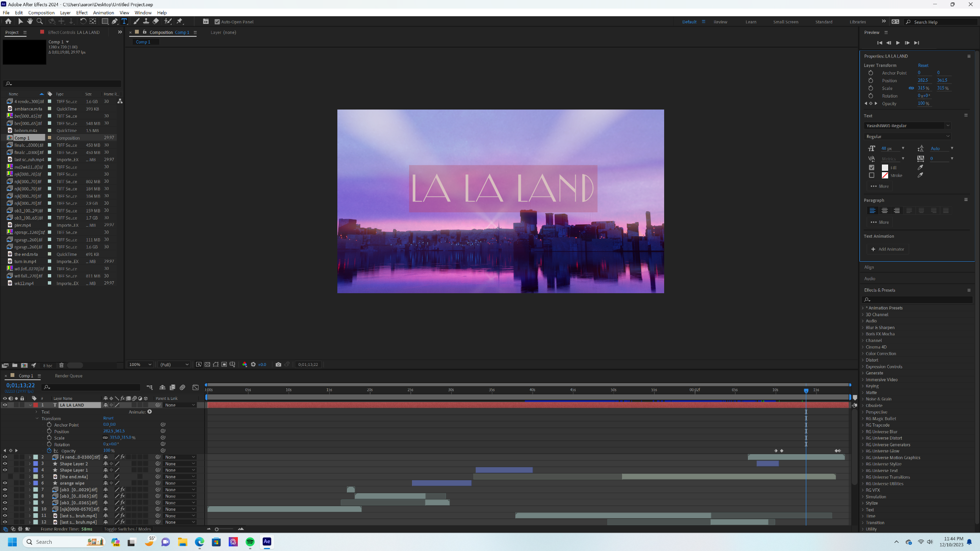Image resolution: width=980 pixels, height=551 pixels.
Task: Click the text Fill color swatch
Action: [x=885, y=167]
